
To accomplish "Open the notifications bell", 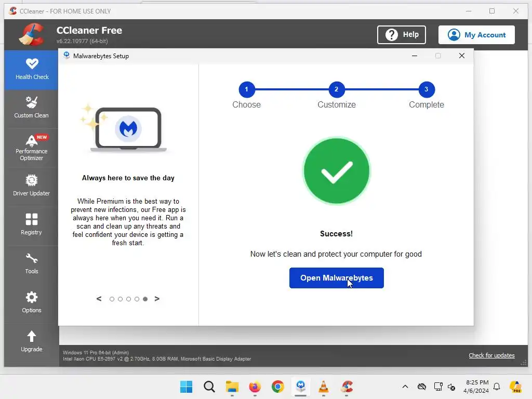I will coord(497,387).
